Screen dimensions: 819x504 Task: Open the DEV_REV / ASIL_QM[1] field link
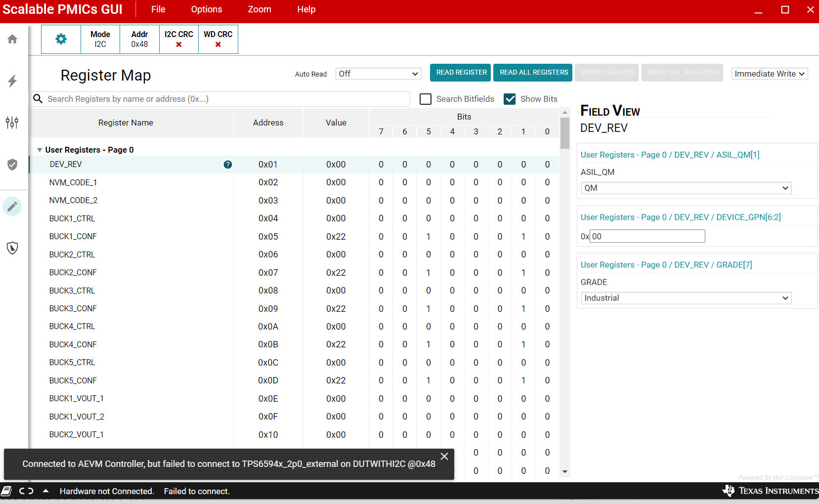pos(670,155)
